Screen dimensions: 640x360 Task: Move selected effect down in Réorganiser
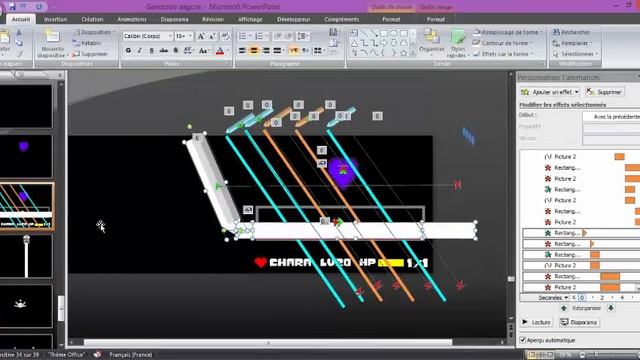coord(611,308)
